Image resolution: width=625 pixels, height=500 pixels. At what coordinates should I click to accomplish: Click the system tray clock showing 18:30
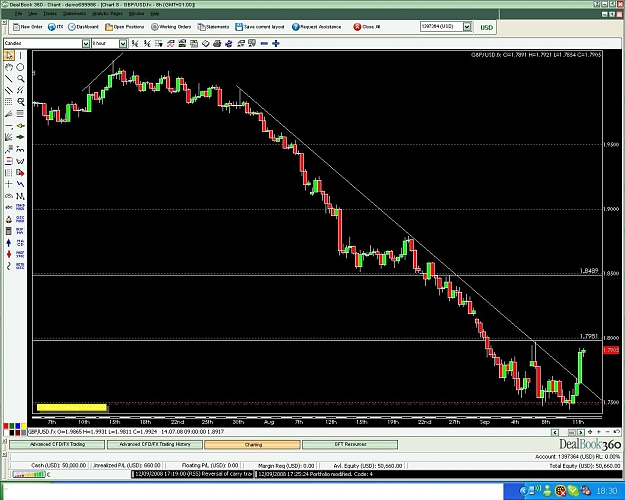pos(607,490)
